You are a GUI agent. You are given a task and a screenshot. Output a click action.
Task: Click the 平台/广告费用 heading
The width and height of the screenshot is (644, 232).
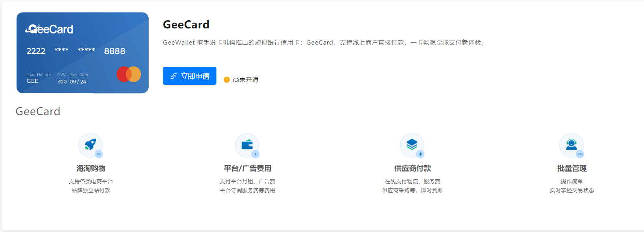(248, 168)
